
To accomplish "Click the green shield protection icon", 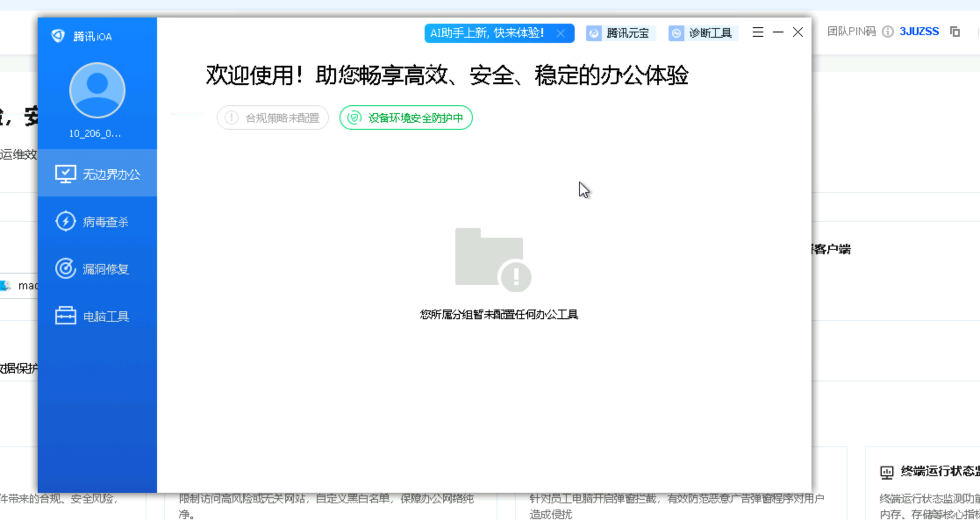I will pos(354,118).
